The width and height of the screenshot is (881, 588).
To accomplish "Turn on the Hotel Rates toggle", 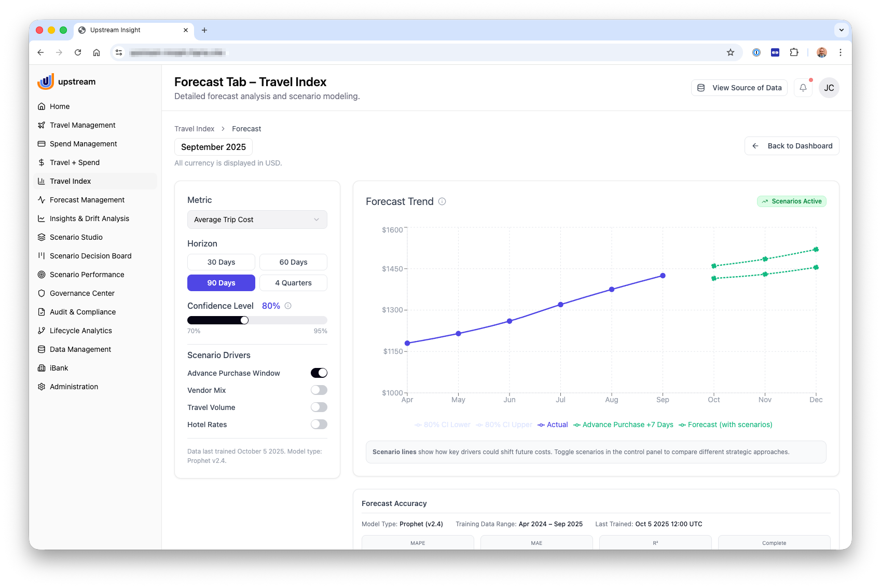I will (319, 425).
